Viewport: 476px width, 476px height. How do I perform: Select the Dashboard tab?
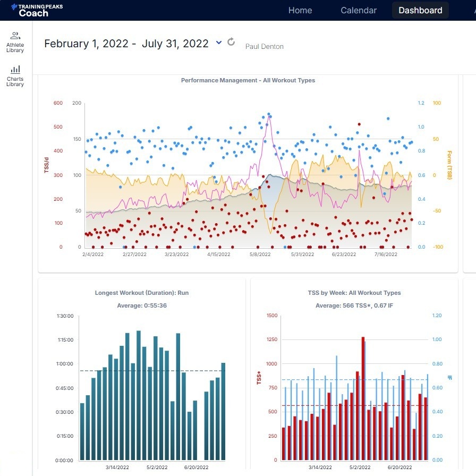point(420,10)
